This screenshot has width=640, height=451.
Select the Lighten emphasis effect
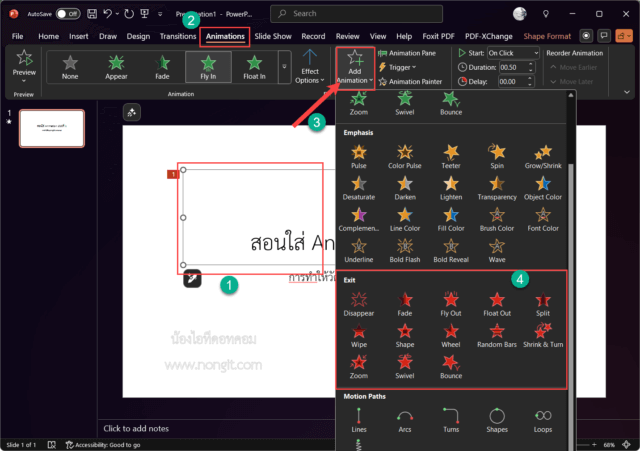pos(451,188)
